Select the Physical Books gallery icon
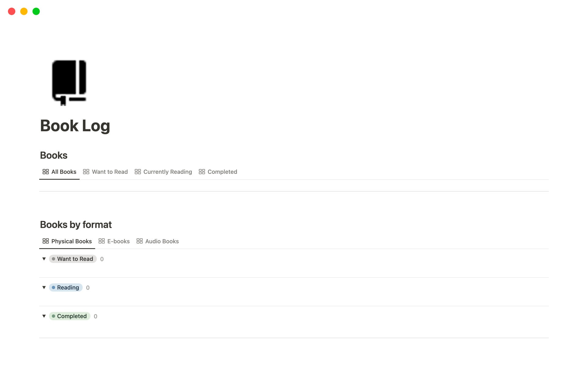588x368 pixels. click(x=45, y=241)
